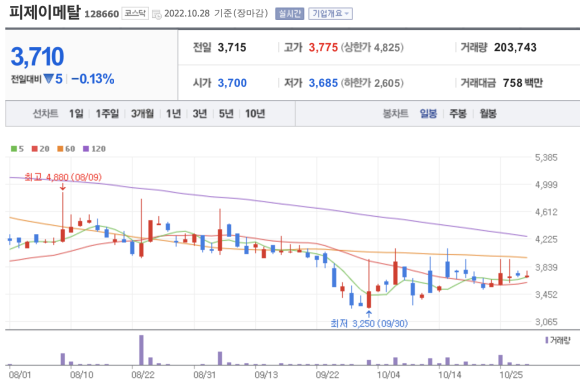Click the red 20-day moving average swatch
This screenshot has width=580, height=392.
point(35,149)
